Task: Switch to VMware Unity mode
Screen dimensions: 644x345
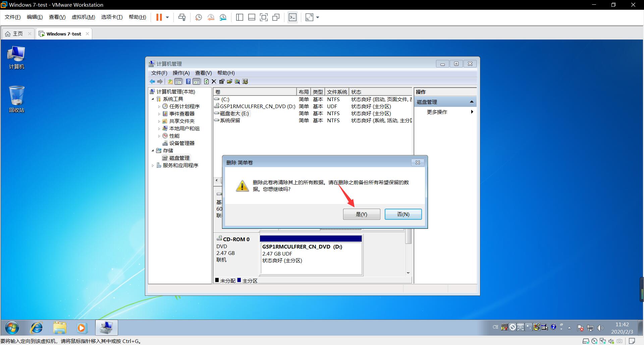Action: (276, 17)
